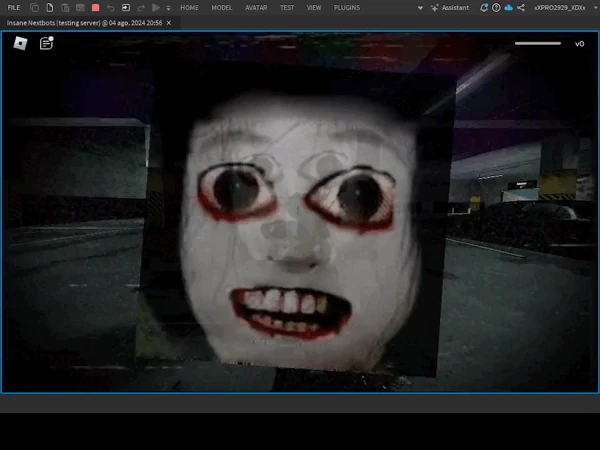Expand the xXPRO2929_XDXx account dropdown
This screenshot has width=600, height=450.
pos(560,7)
